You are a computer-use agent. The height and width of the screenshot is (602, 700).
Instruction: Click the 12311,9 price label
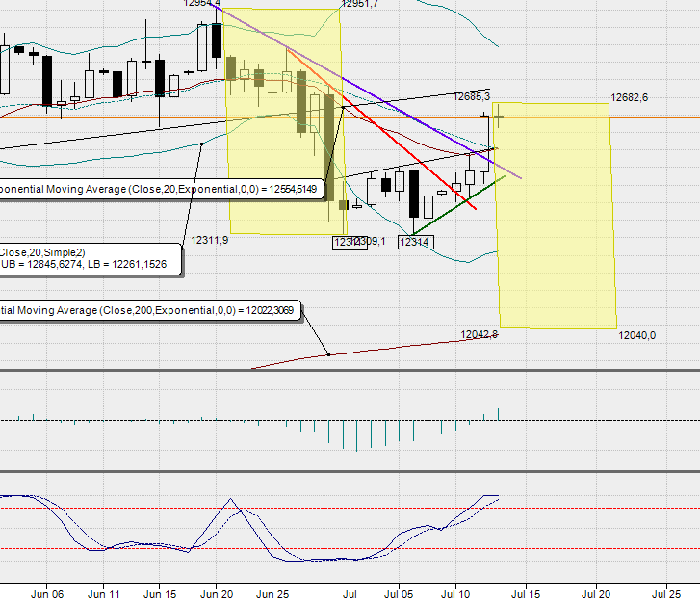tap(209, 240)
